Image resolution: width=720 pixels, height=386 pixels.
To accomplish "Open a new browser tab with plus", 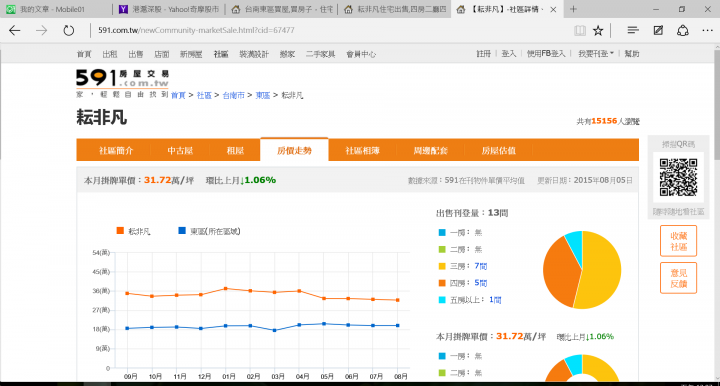I will [573, 9].
